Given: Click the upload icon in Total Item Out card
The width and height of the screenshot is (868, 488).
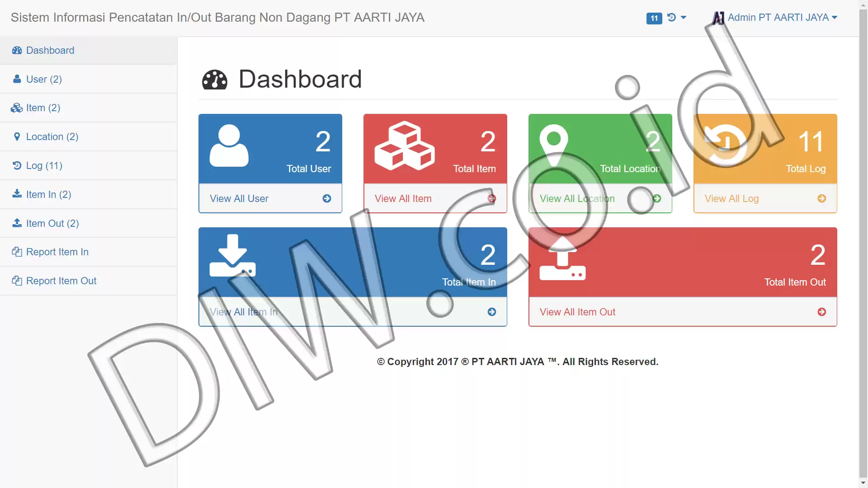Looking at the screenshot, I should coord(562,258).
